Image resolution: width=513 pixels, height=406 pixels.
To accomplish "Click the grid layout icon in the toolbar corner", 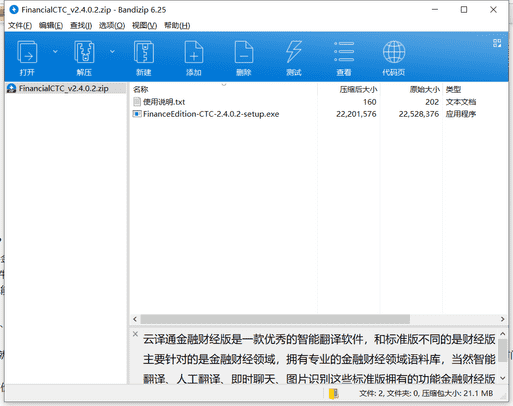I will [497, 43].
